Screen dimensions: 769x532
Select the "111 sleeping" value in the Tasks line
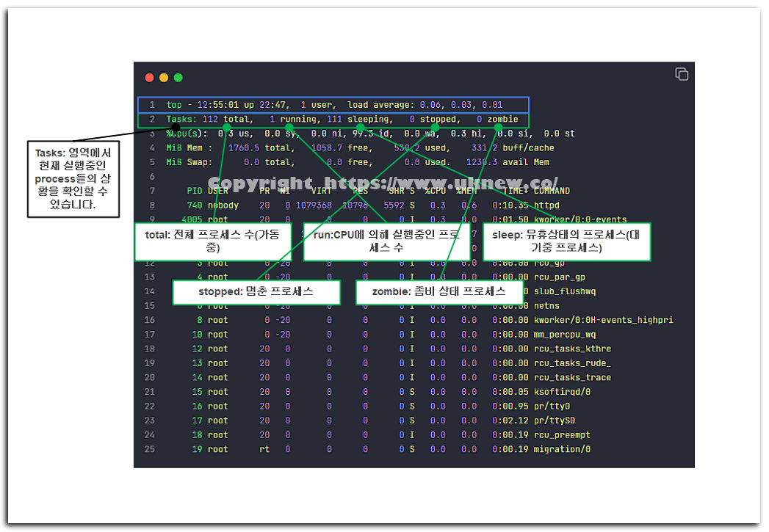358,119
